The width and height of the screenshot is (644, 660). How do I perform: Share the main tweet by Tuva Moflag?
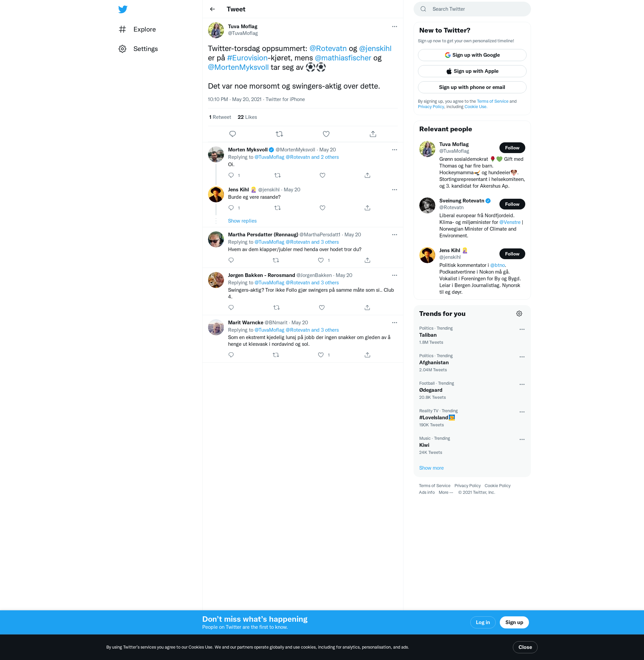373,134
